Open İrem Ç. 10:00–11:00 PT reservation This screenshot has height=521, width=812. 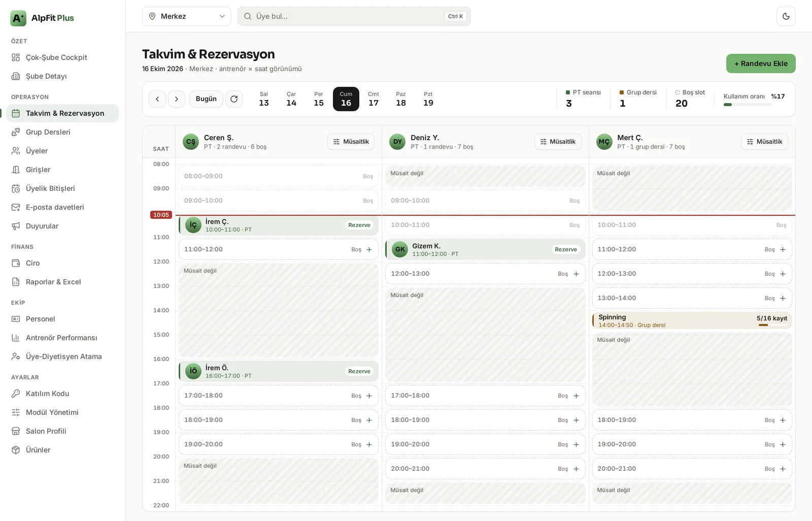point(279,225)
